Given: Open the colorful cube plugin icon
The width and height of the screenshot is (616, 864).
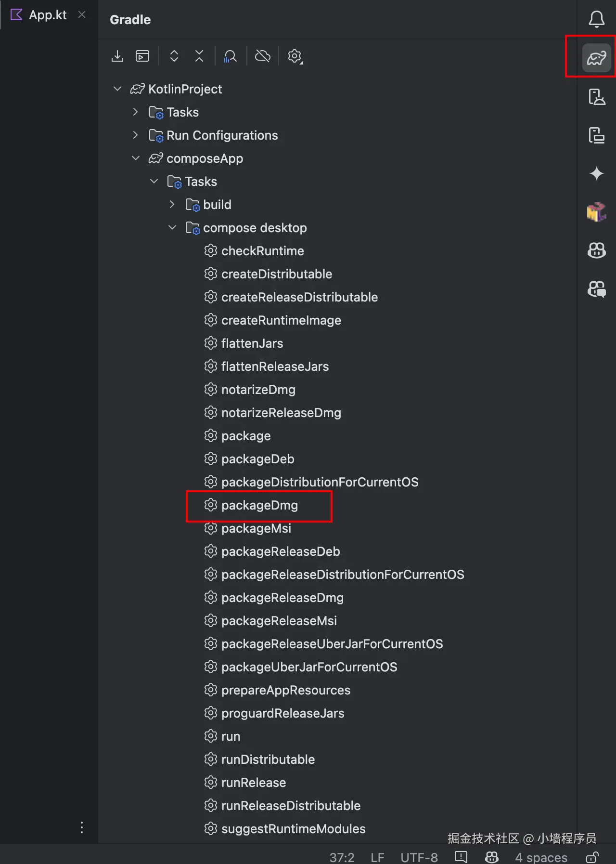Looking at the screenshot, I should (x=596, y=211).
